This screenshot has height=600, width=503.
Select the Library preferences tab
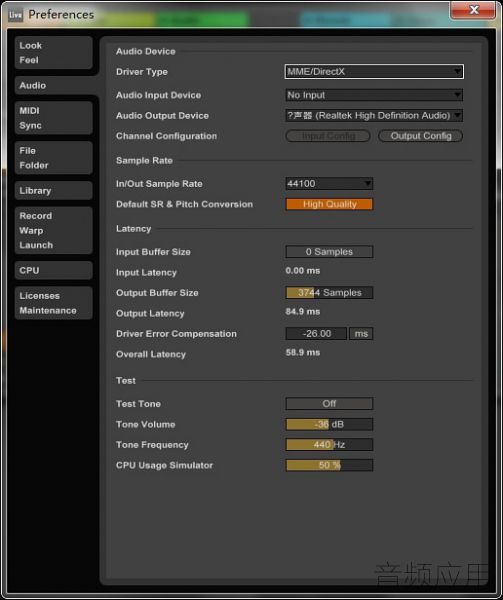pyautogui.click(x=54, y=191)
